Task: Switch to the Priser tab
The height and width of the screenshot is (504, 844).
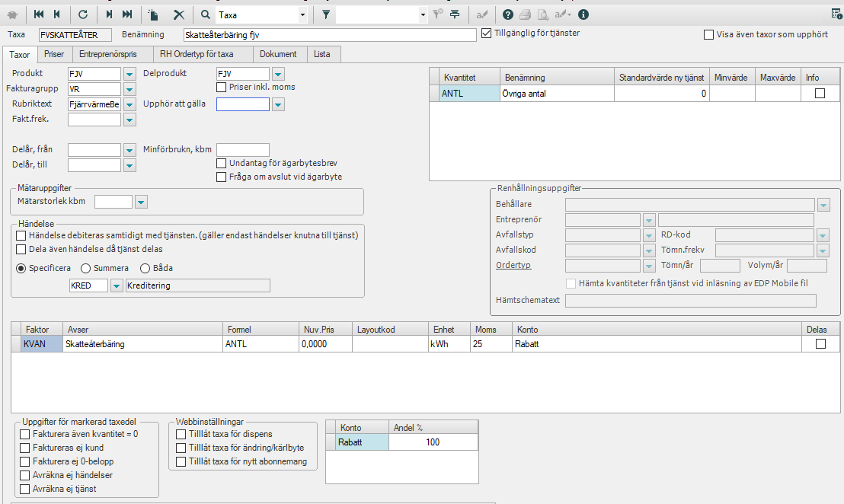Action: click(54, 54)
